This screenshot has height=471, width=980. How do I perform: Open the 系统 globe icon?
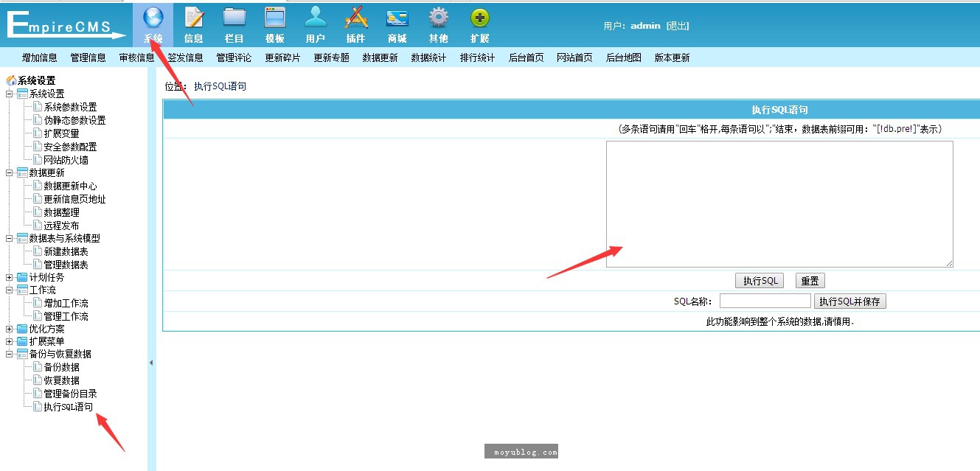[153, 18]
